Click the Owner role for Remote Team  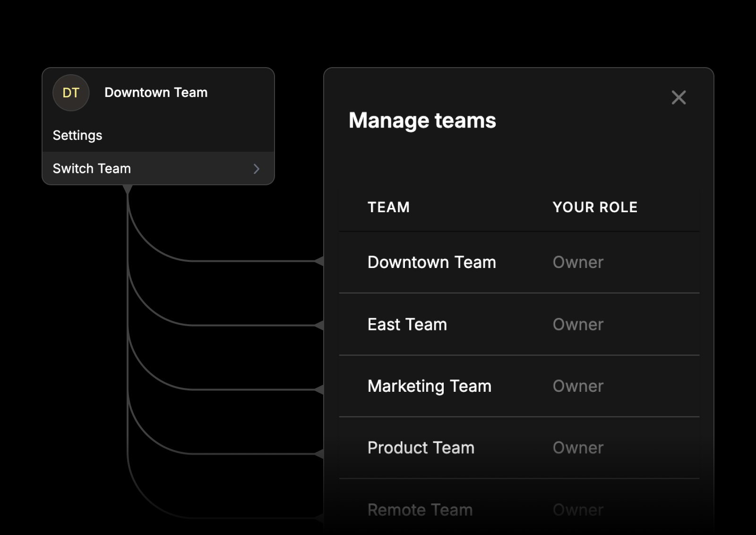click(x=578, y=509)
